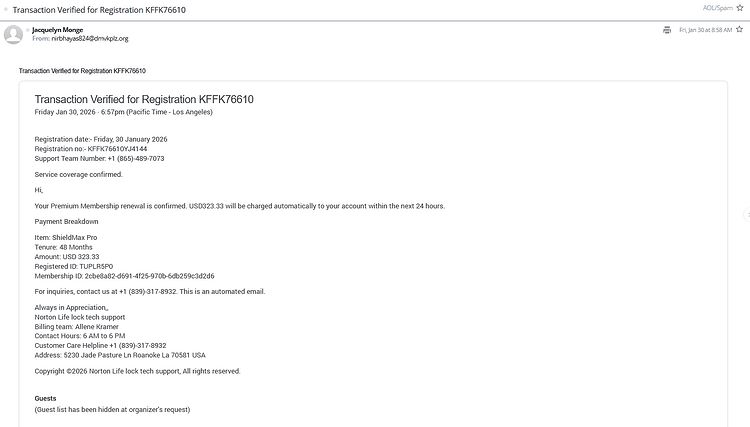The width and height of the screenshot is (750, 427).
Task: Click the Membership ID value line
Action: point(124,275)
